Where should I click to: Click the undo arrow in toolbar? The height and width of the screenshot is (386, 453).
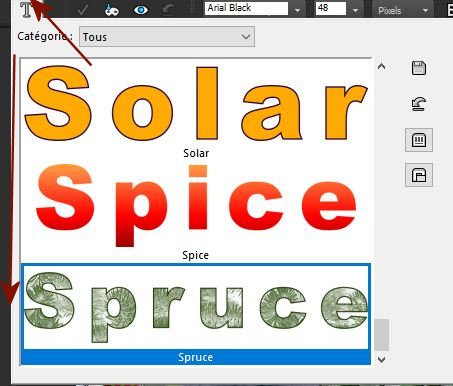point(168,10)
